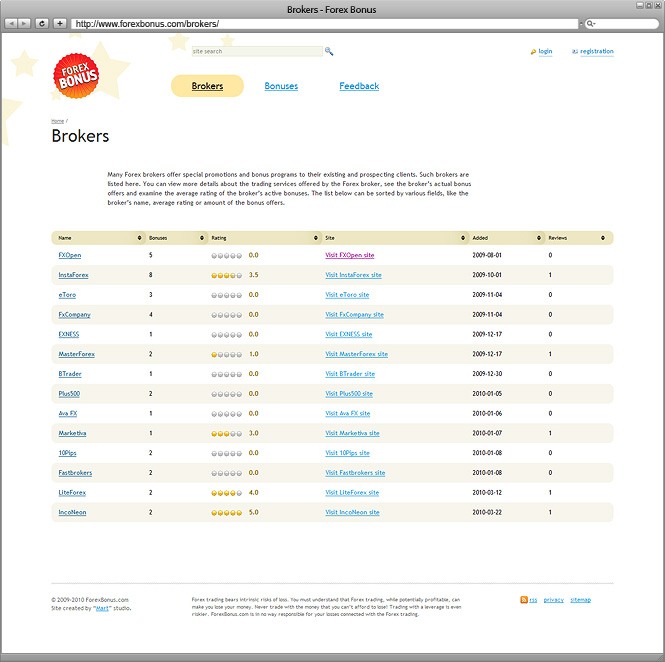Sort table by Name column arrows

(x=139, y=238)
